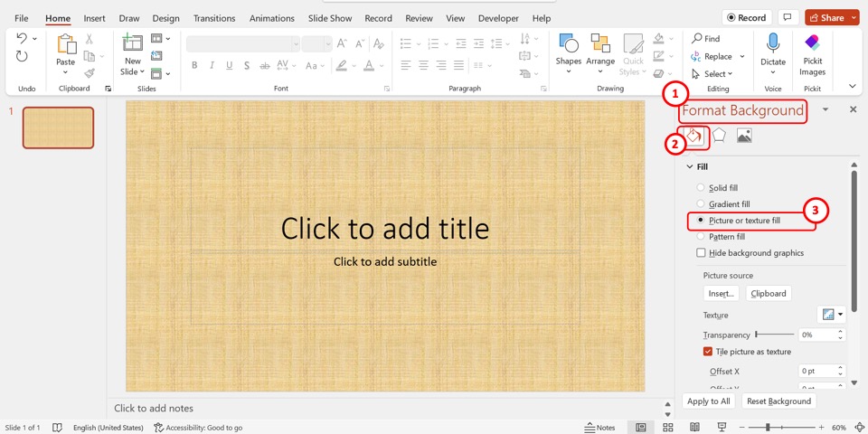Click the Offset X stepper arrows
The height and width of the screenshot is (434, 868).
coord(840,371)
